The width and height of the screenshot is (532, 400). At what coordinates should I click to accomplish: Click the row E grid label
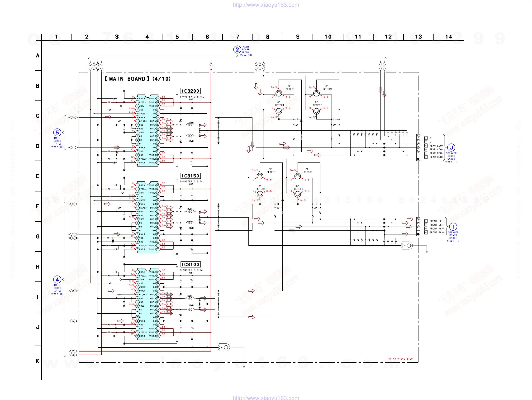pyautogui.click(x=38, y=176)
